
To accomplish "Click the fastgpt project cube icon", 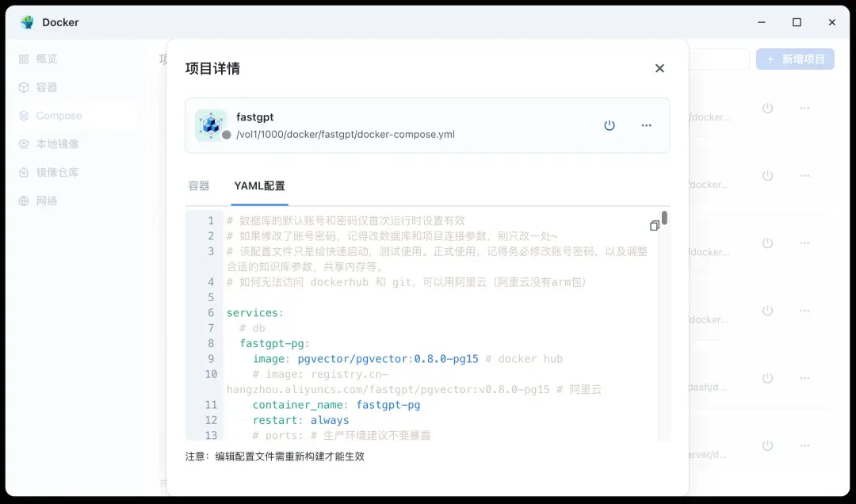I will click(211, 125).
